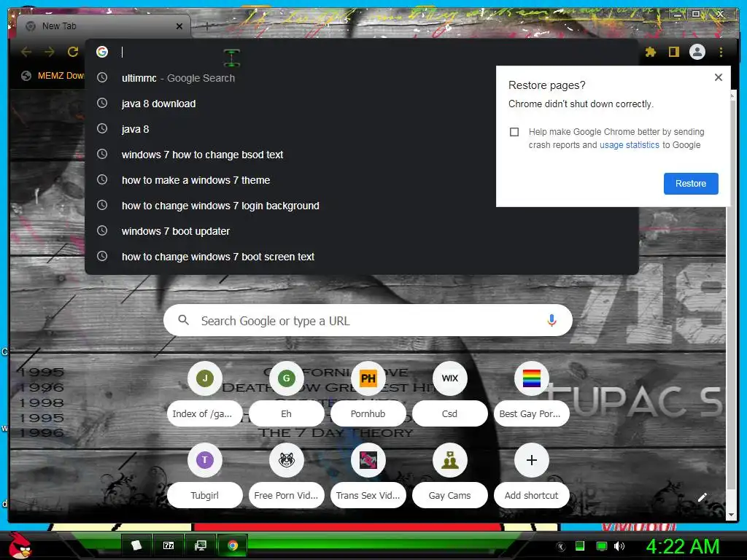This screenshot has width=747, height=560.
Task: Check the send crash reports checkbox
Action: coord(514,132)
